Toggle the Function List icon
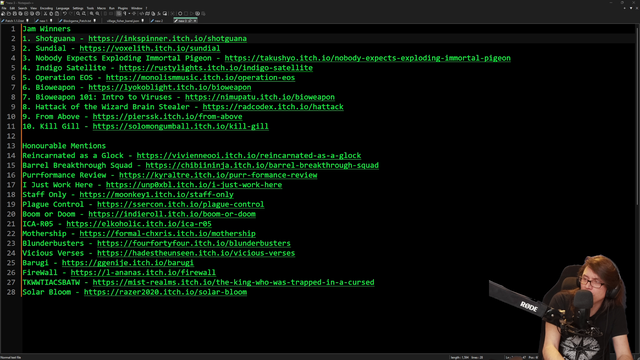640x360 pixels. pos(159,13)
